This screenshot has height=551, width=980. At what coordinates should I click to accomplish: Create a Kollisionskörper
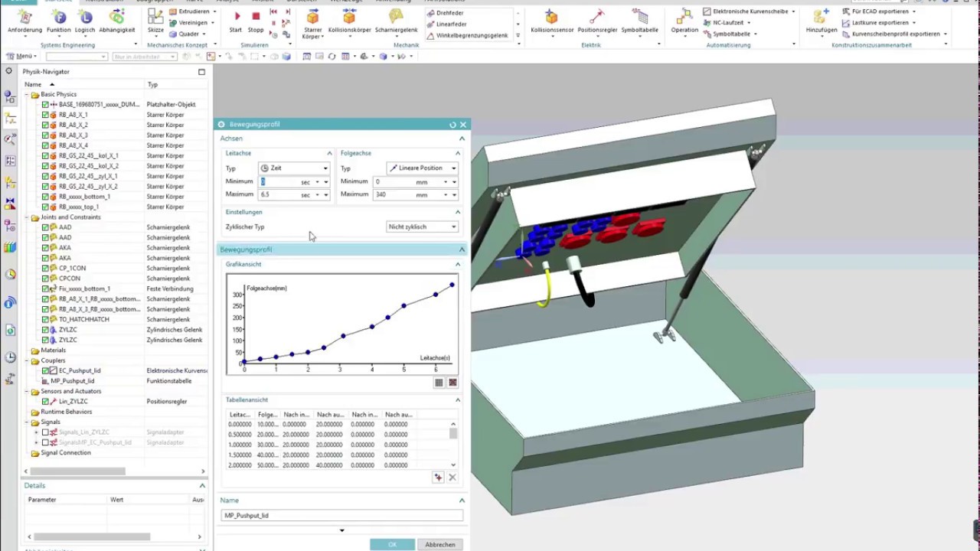[x=349, y=21]
